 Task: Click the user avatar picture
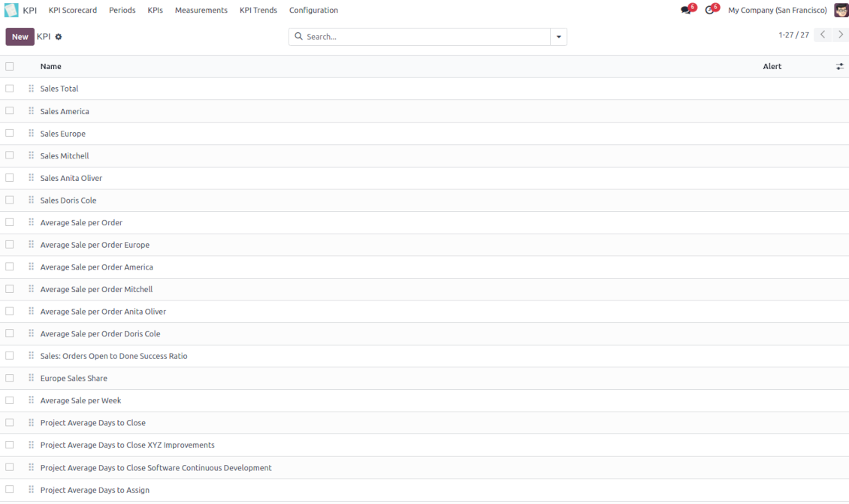pyautogui.click(x=841, y=11)
